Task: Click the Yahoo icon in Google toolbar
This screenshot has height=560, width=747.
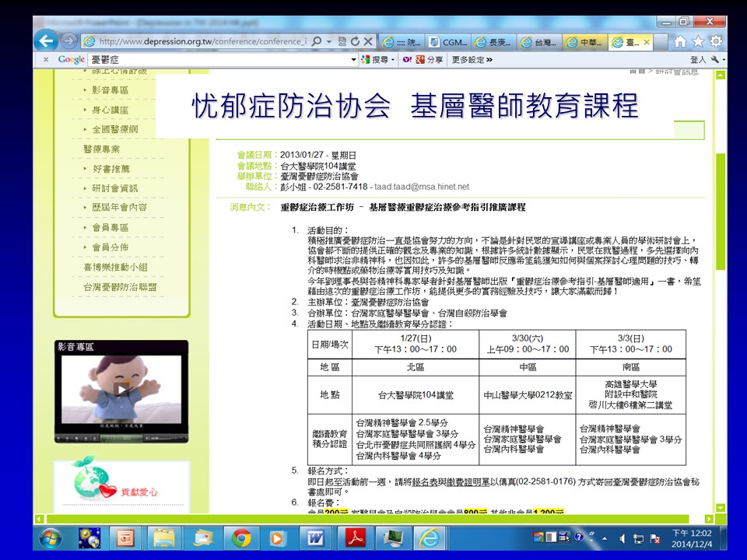Action: (406, 60)
